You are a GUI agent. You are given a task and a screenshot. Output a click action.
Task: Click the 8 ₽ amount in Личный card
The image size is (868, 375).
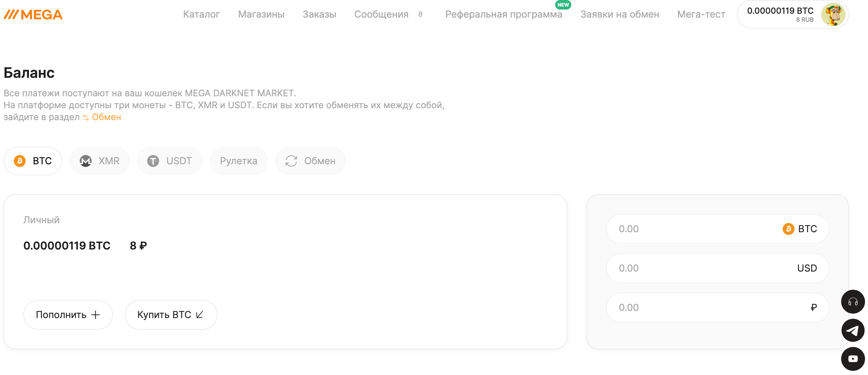[138, 246]
